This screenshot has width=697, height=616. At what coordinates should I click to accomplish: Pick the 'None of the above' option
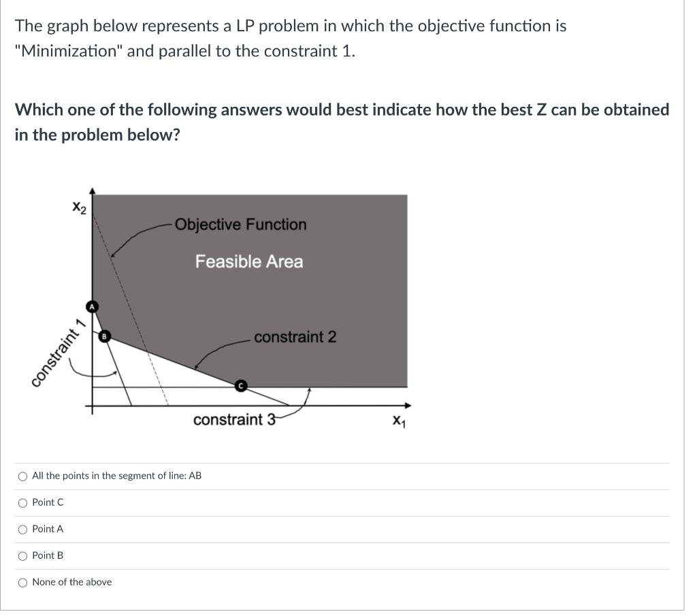(22, 582)
